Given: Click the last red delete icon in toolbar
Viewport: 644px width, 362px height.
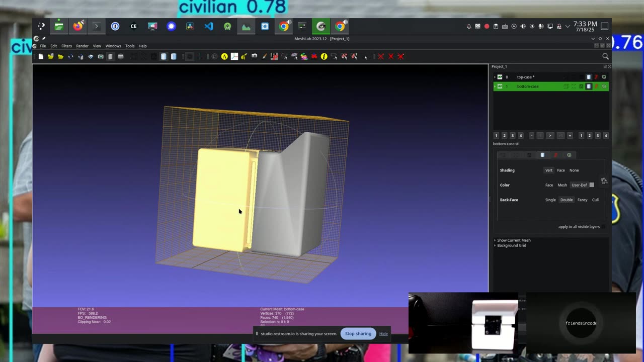Looking at the screenshot, I should pyautogui.click(x=400, y=56).
